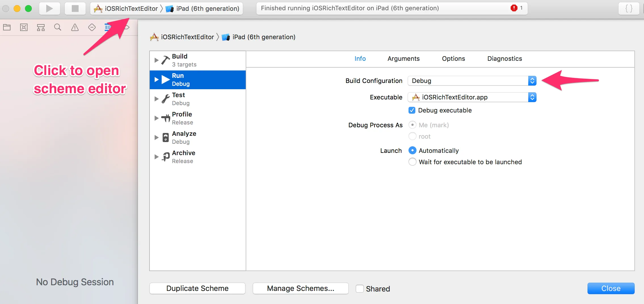644x304 pixels.
Task: Click iPad (6th generation) in scheme editor breadcrumb
Action: pos(259,37)
